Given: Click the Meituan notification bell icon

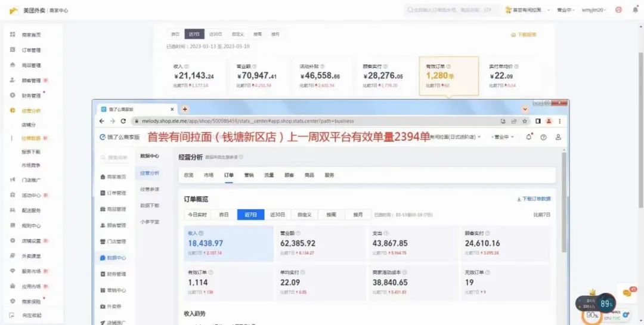Looking at the screenshot, I should [x=636, y=10].
